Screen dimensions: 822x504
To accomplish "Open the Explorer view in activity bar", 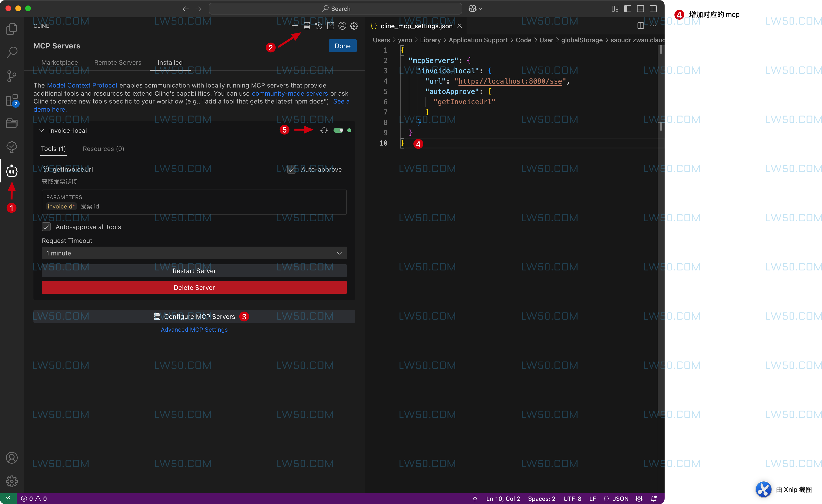I will 12,29.
